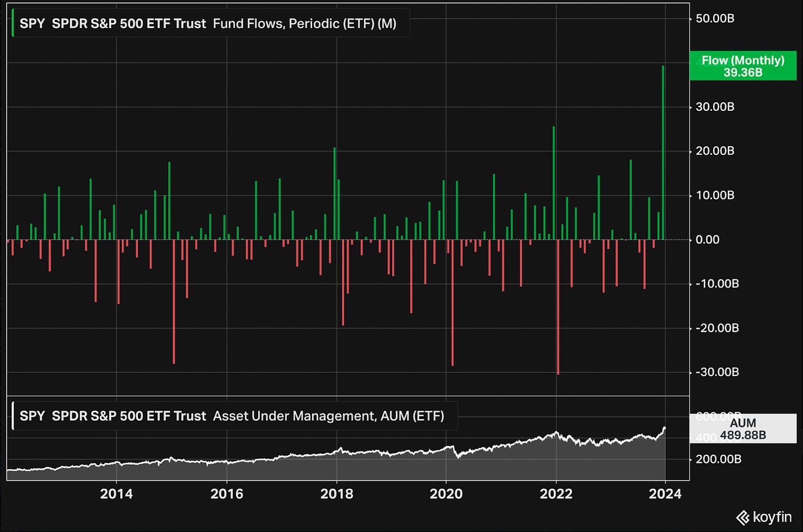The height and width of the screenshot is (532, 803).
Task: Click the 2024 x-axis year label
Action: click(665, 493)
